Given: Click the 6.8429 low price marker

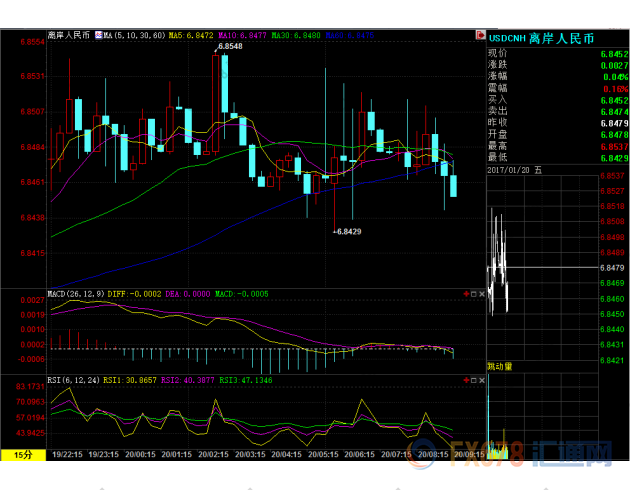Looking at the screenshot, I should (348, 231).
